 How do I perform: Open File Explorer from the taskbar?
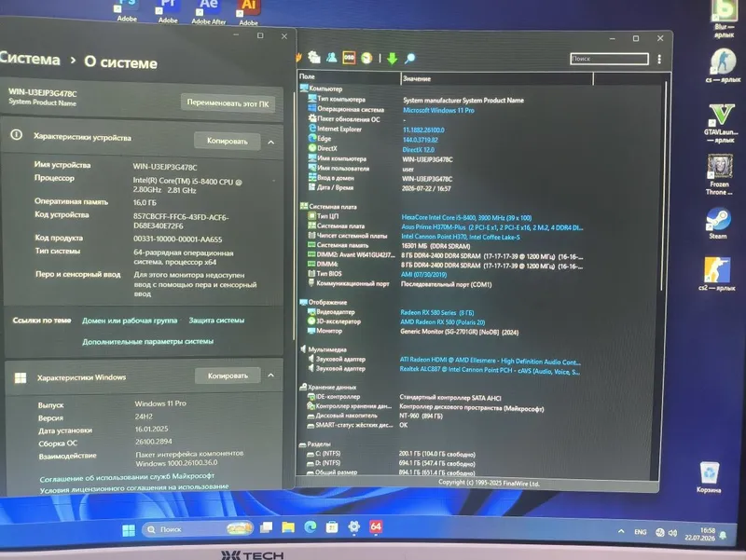click(288, 526)
